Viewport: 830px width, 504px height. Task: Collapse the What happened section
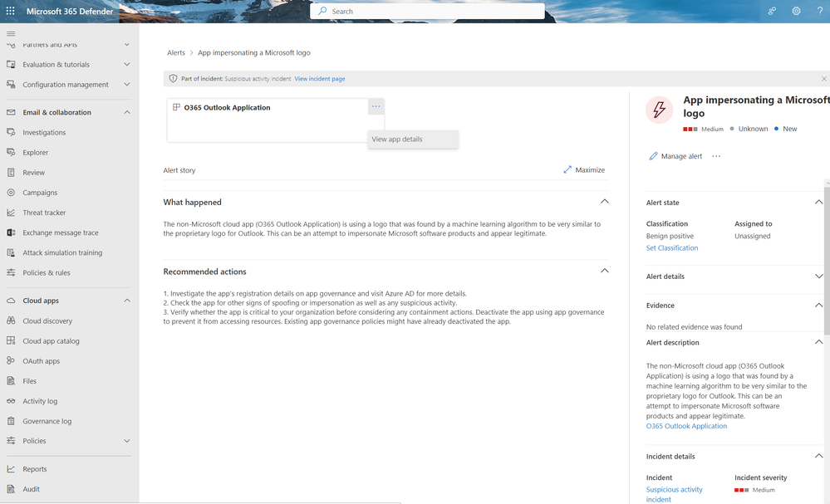click(605, 202)
